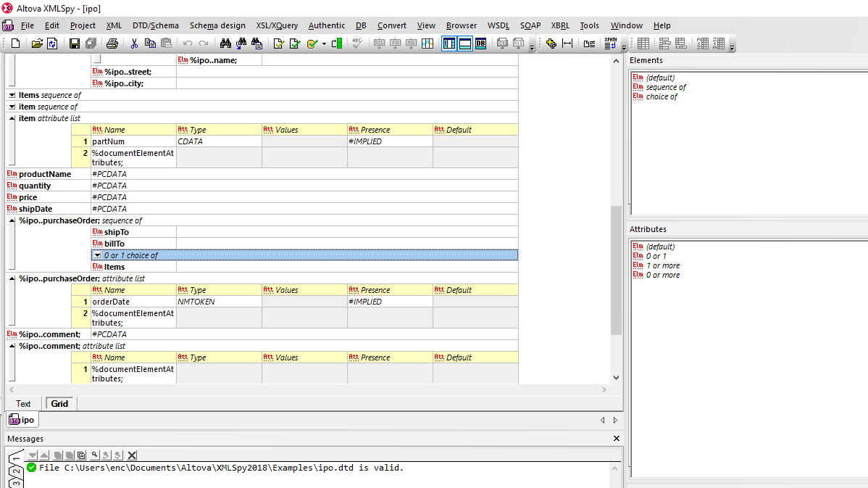Select the NMTOKEN type cell
The width and height of the screenshot is (868, 488).
coord(220,302)
